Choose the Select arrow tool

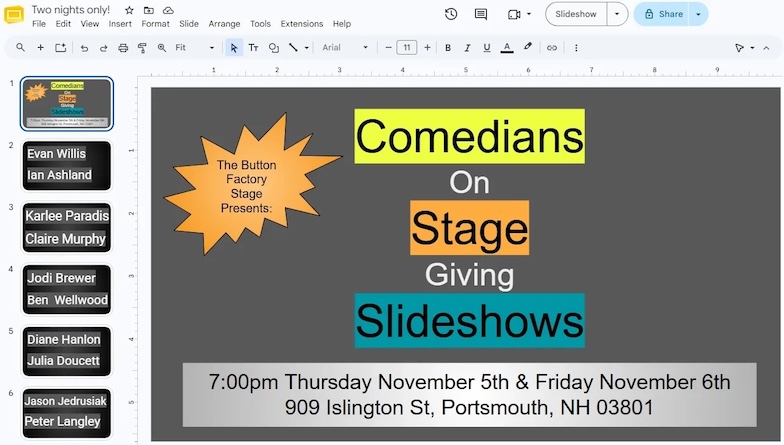click(234, 48)
